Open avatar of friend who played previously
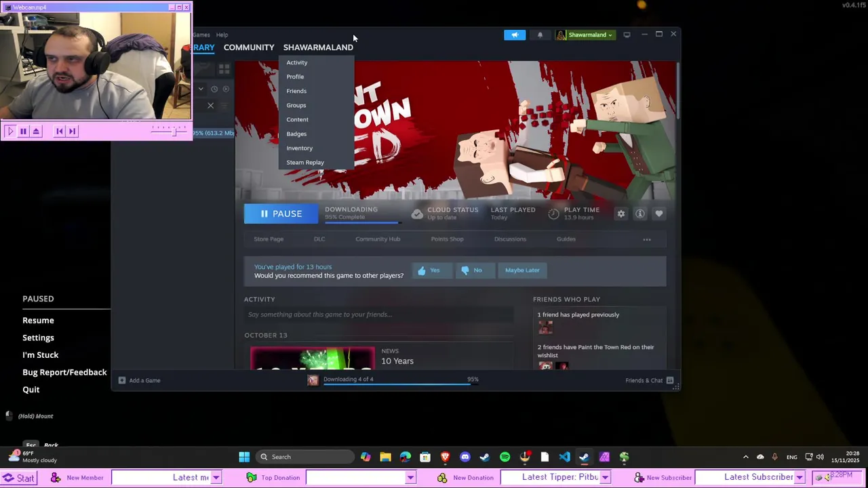 545,327
